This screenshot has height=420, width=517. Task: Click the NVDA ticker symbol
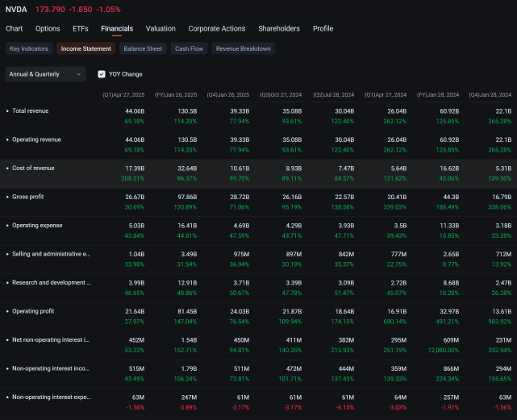click(x=18, y=9)
